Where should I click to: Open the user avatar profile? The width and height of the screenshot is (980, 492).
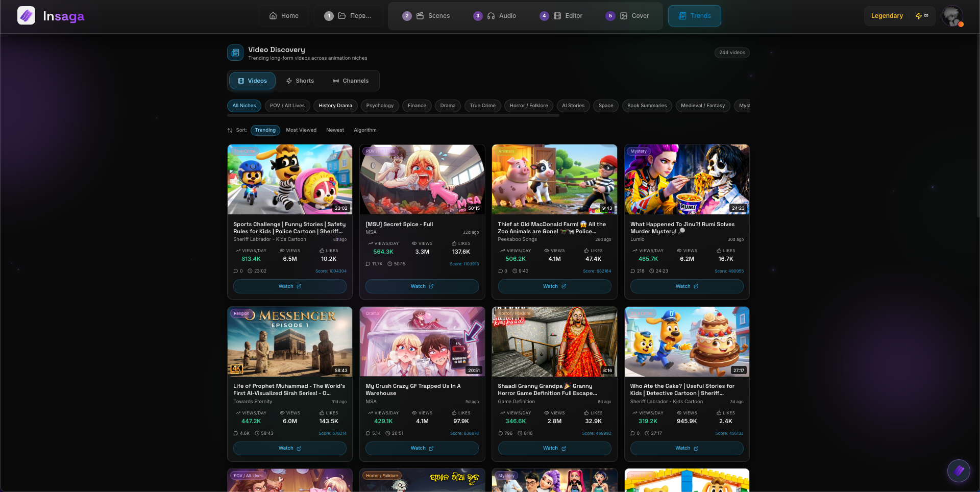pos(952,16)
